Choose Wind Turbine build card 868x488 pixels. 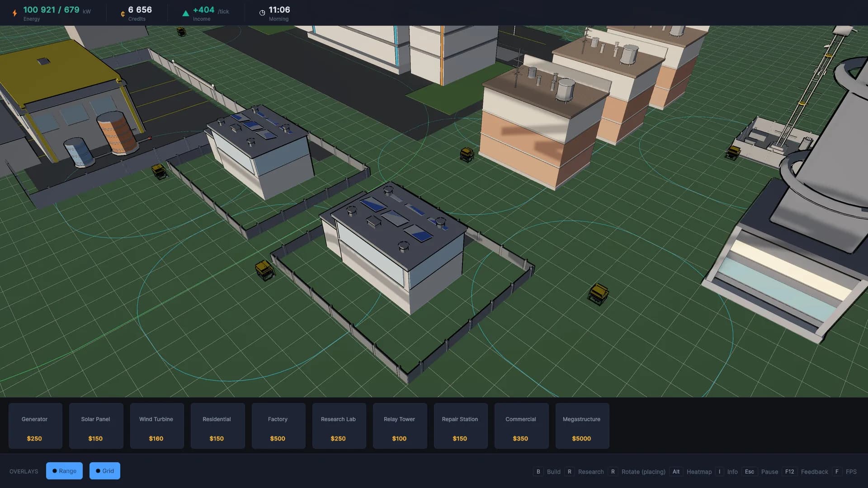click(157, 426)
